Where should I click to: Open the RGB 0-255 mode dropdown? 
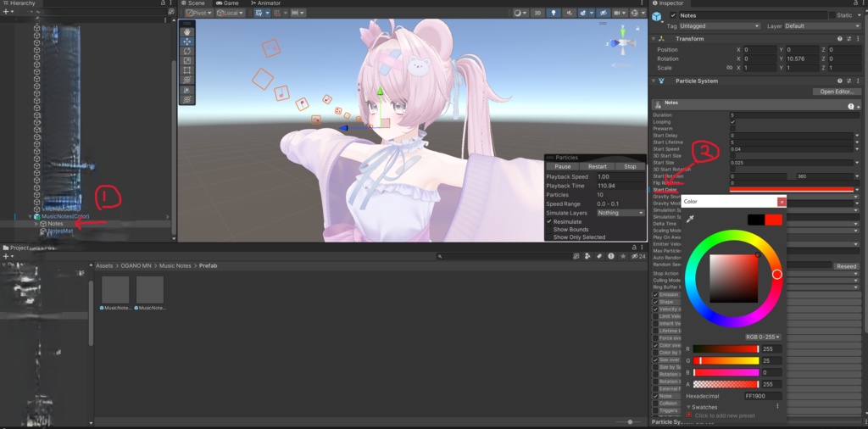[763, 337]
